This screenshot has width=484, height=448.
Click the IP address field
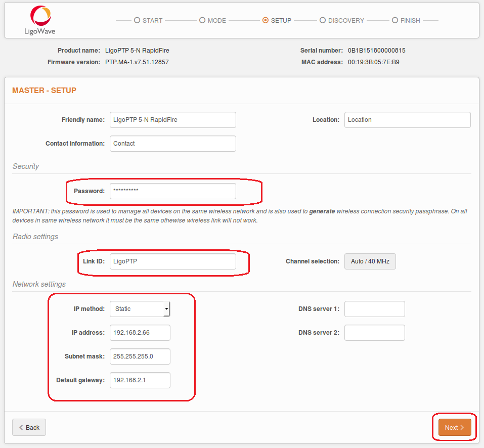click(x=140, y=333)
